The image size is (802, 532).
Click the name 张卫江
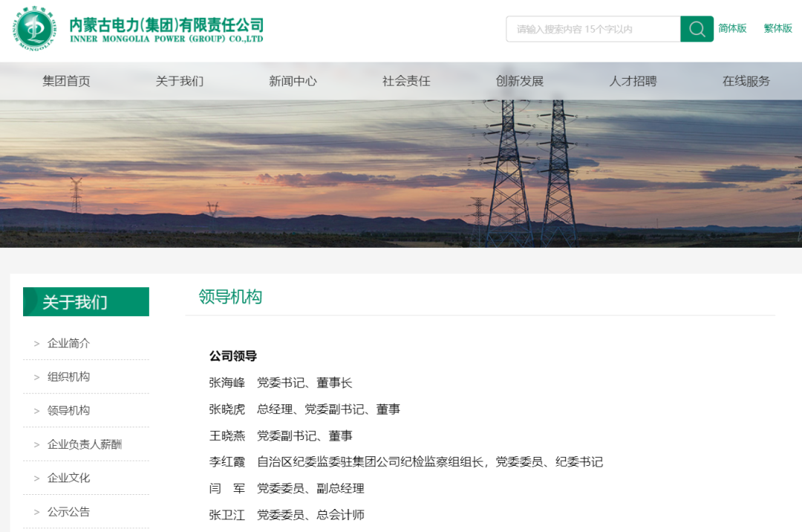click(227, 515)
